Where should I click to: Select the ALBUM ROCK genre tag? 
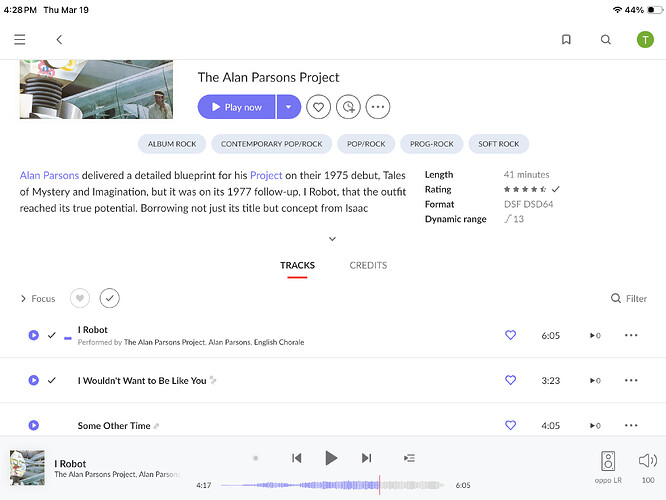coord(172,144)
